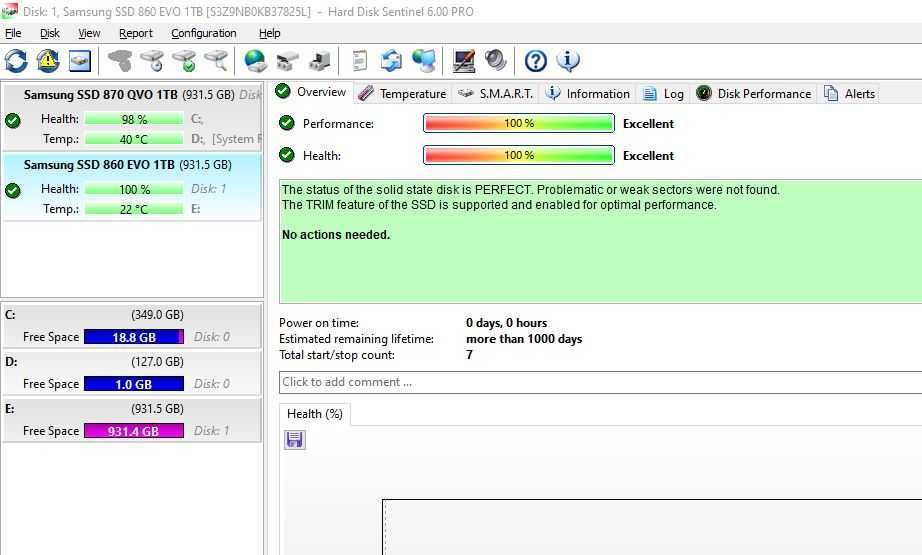Image resolution: width=922 pixels, height=555 pixels.
Task: Click the '0 days, 0 hours' power-on value
Action: pyautogui.click(x=506, y=323)
